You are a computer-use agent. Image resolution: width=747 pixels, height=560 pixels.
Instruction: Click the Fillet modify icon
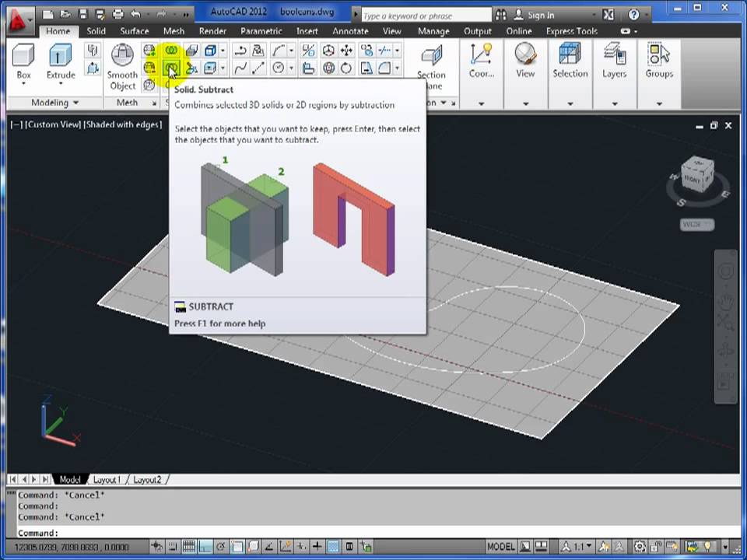pyautogui.click(x=384, y=68)
